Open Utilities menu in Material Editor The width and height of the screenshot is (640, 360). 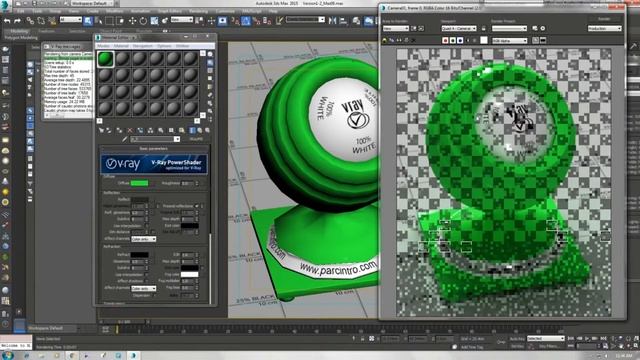pyautogui.click(x=182, y=46)
